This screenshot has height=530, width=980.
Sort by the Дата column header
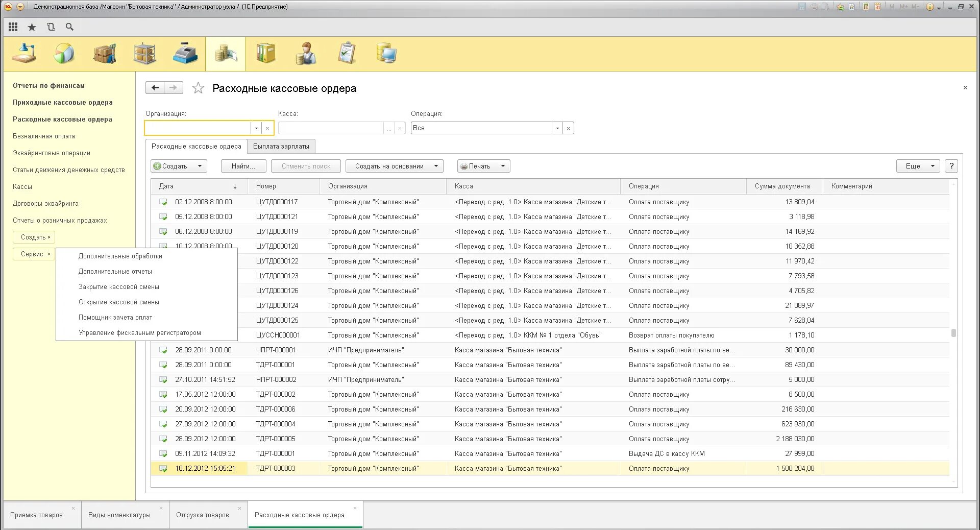click(199, 186)
